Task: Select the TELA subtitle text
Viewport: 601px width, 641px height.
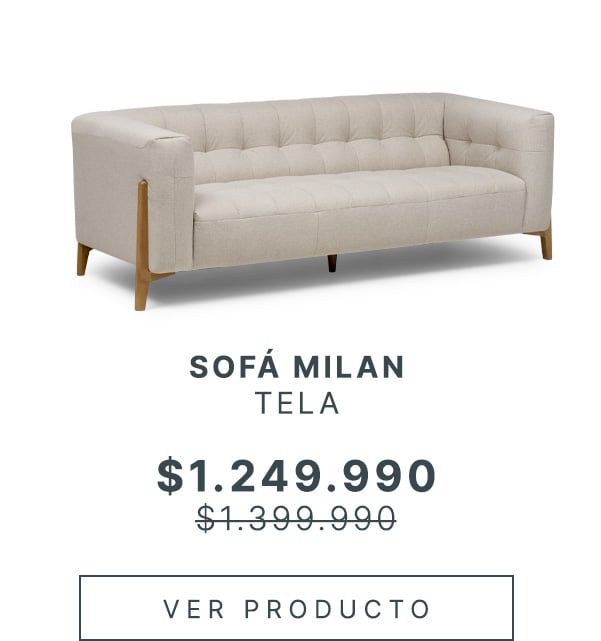Action: (297, 403)
